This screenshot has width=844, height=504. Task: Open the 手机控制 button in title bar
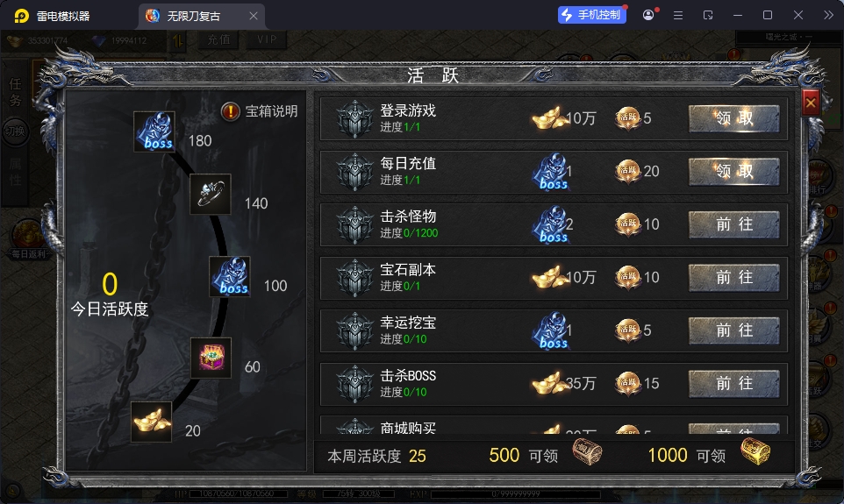coord(592,15)
